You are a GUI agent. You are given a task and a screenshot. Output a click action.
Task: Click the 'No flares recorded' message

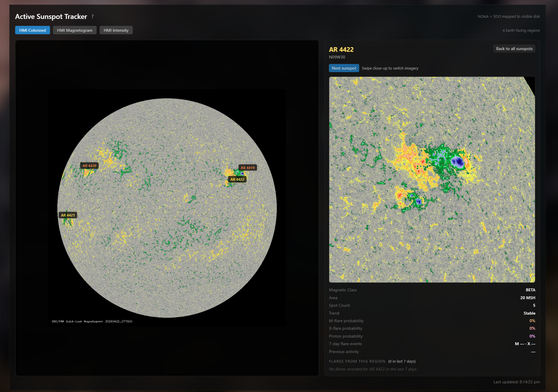click(373, 369)
